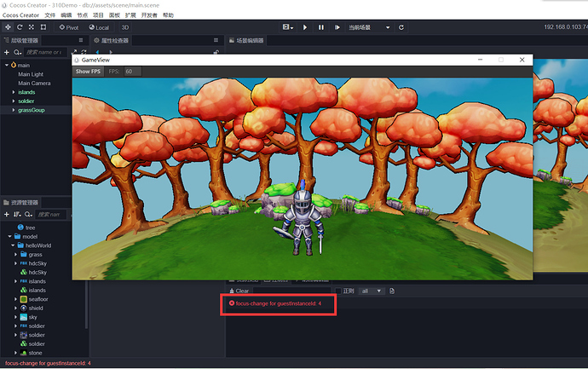Pause the running preview
The width and height of the screenshot is (588, 369).
(321, 27)
